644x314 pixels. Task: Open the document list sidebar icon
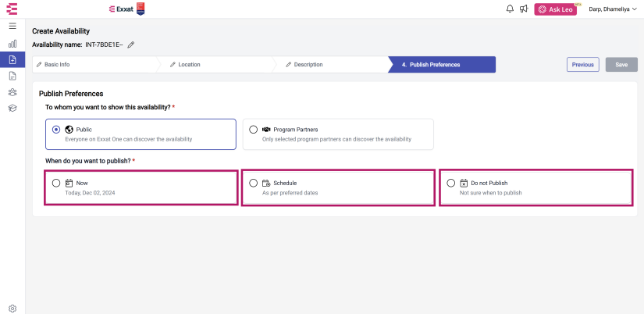[x=12, y=76]
